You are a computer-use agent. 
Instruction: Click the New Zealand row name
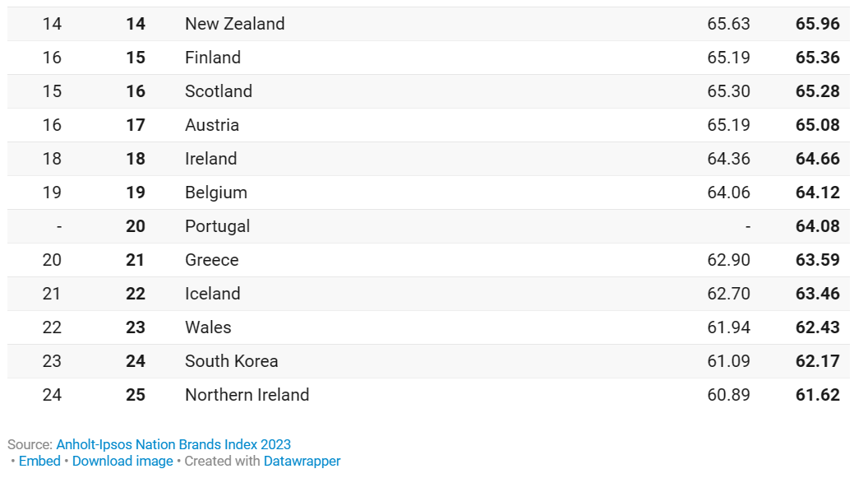(234, 24)
